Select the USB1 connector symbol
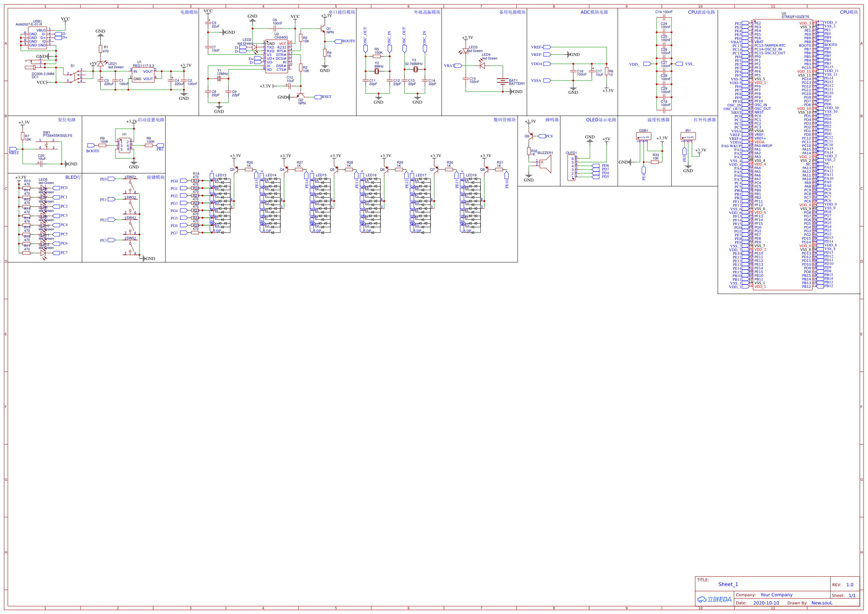The width and height of the screenshot is (868, 614). [37, 37]
